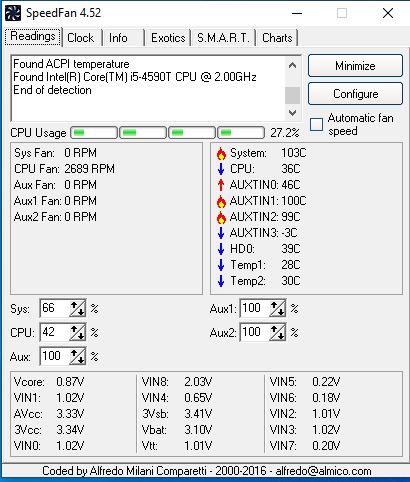Click the 'Found ACPI temperature' log line
The height and width of the screenshot is (482, 410).
point(71,64)
